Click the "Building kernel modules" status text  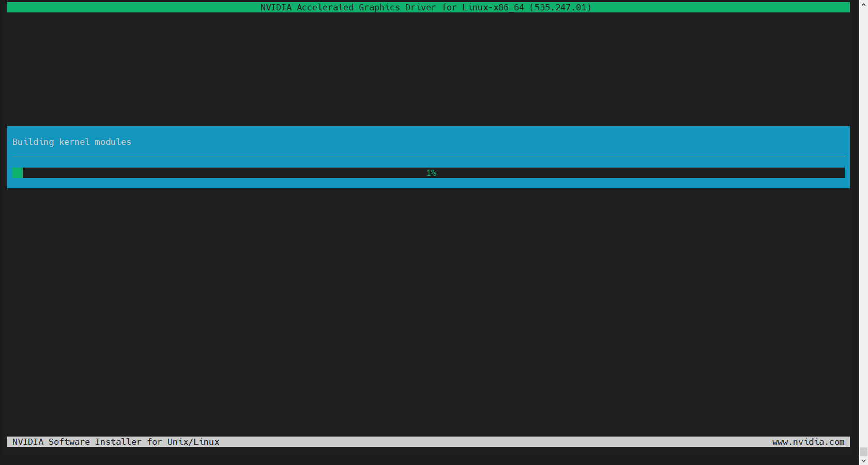pos(71,142)
